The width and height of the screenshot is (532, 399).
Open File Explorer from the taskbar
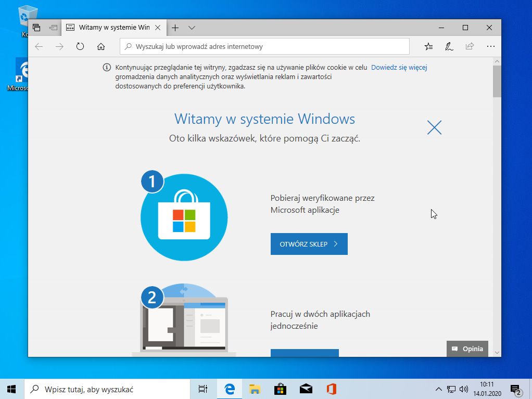255,389
